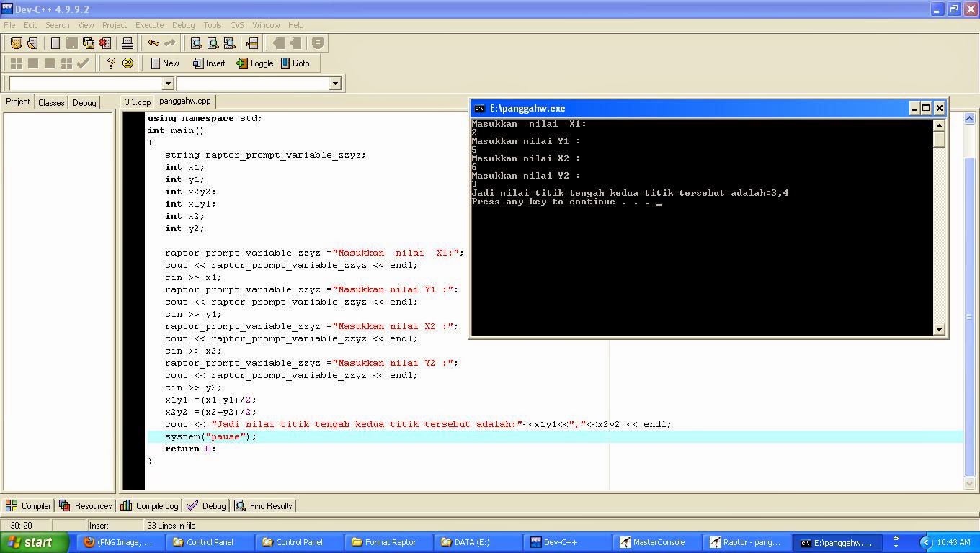Screen dimensions: 980x553
Task: Click the Print icon in toolbar
Action: click(x=128, y=43)
